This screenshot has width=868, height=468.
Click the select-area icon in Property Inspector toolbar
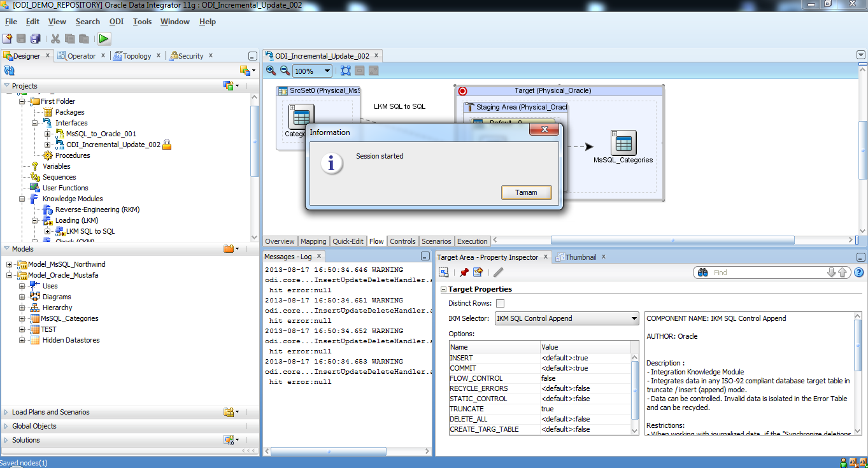(444, 273)
